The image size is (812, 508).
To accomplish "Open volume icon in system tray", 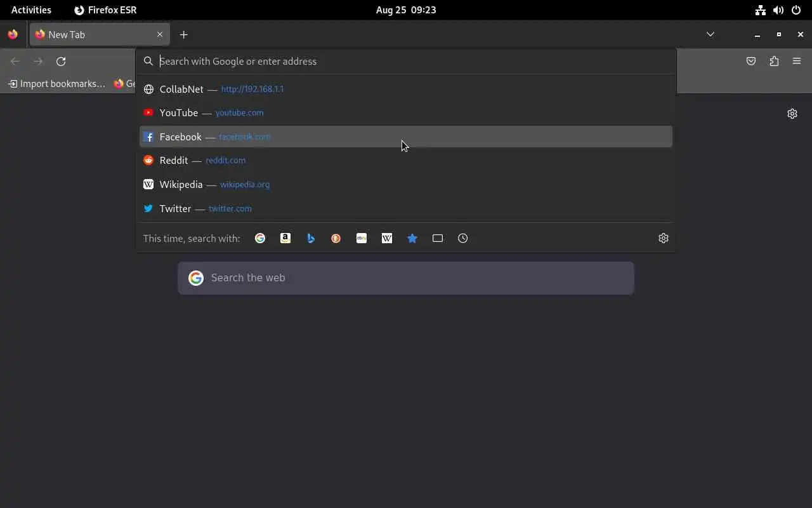I will pyautogui.click(x=778, y=10).
